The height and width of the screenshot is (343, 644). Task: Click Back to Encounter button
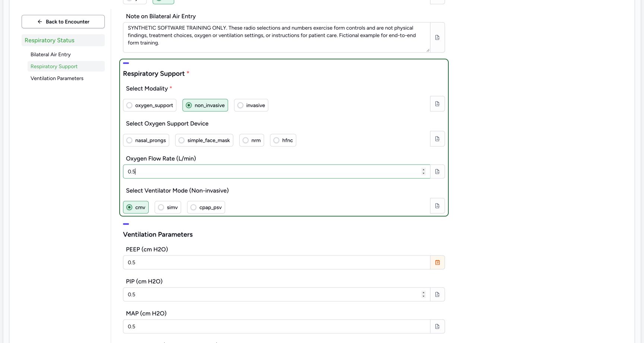tap(63, 22)
